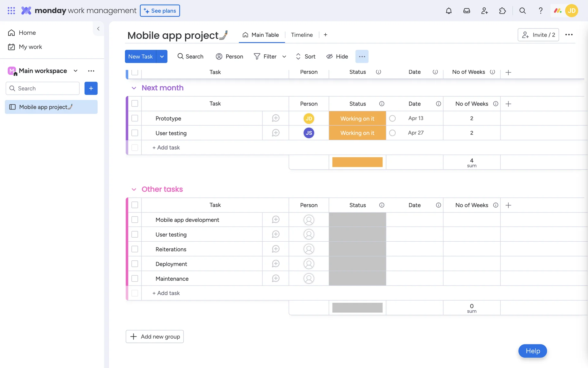Screen dimensions: 588x368
Task: Open the notifications bell
Action: click(x=449, y=11)
